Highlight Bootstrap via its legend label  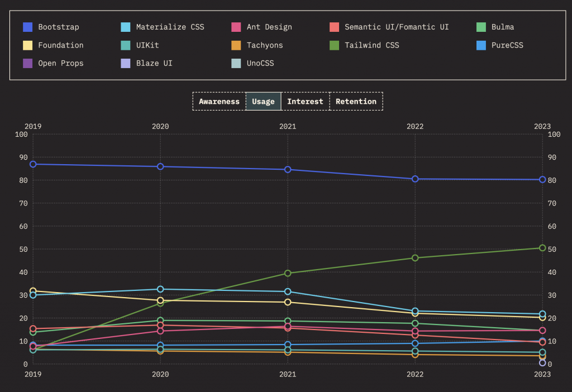pos(59,27)
